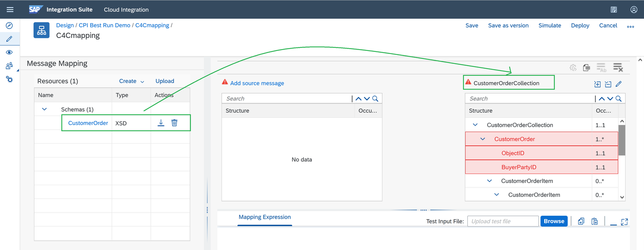Deploy the C4Cmapping artifact
This screenshot has height=250, width=644.
(580, 25)
